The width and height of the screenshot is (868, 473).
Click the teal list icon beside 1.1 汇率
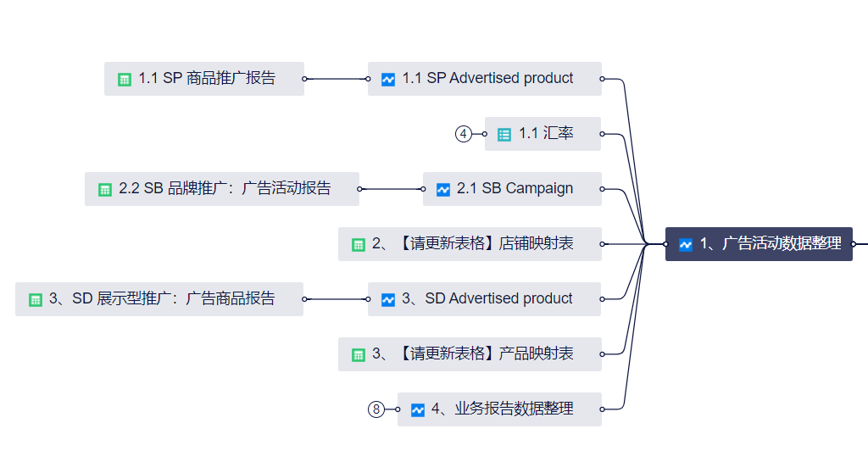click(504, 134)
